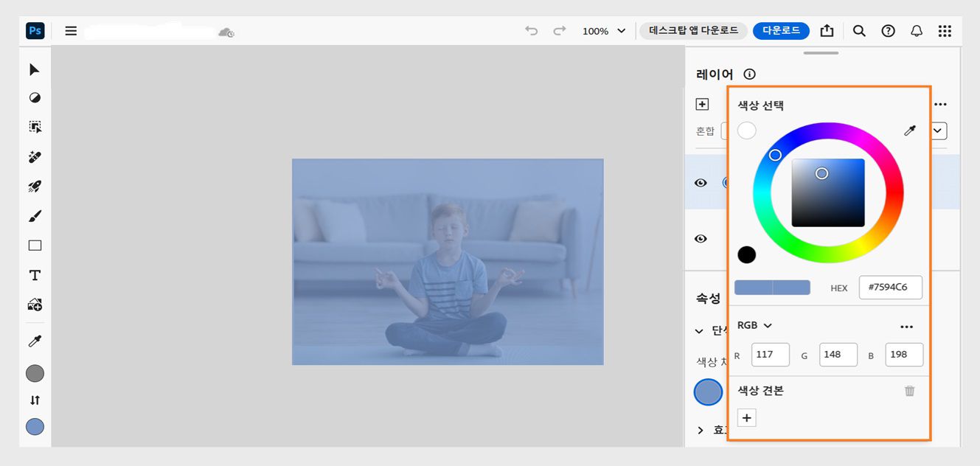Screen dimensions: 980x466
Task: Select the Type tool
Action: click(35, 275)
